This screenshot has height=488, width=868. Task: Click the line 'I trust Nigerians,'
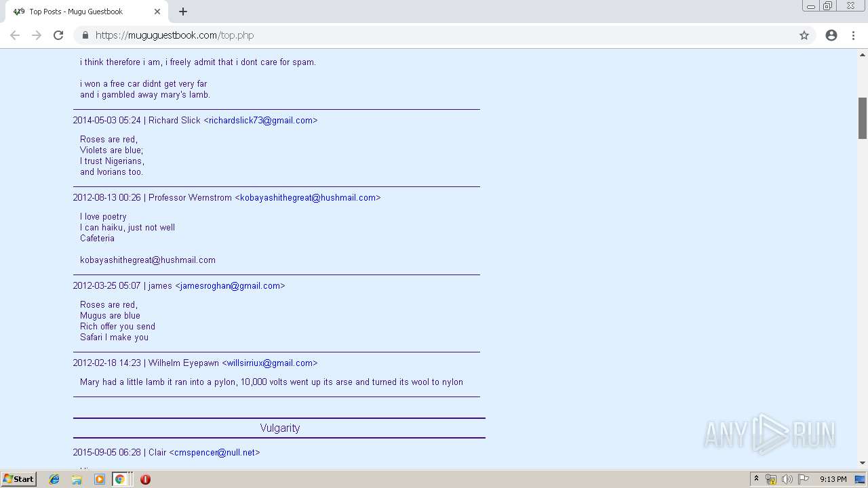[112, 161]
